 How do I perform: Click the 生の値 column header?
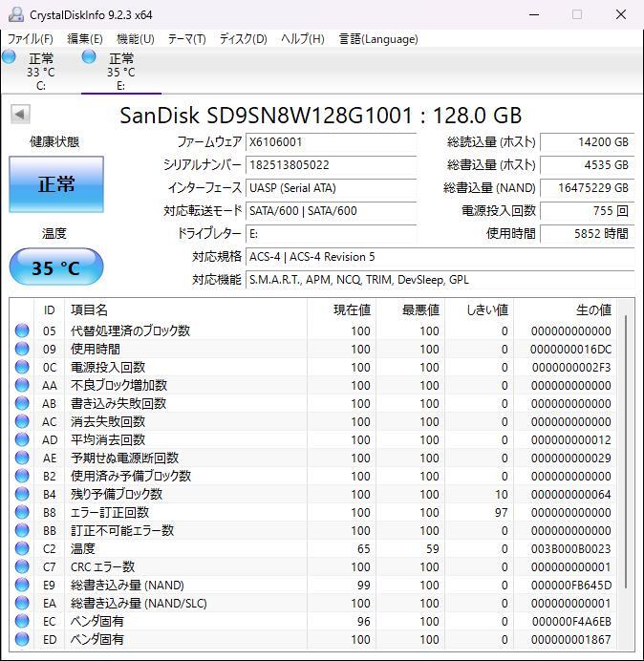click(x=593, y=310)
